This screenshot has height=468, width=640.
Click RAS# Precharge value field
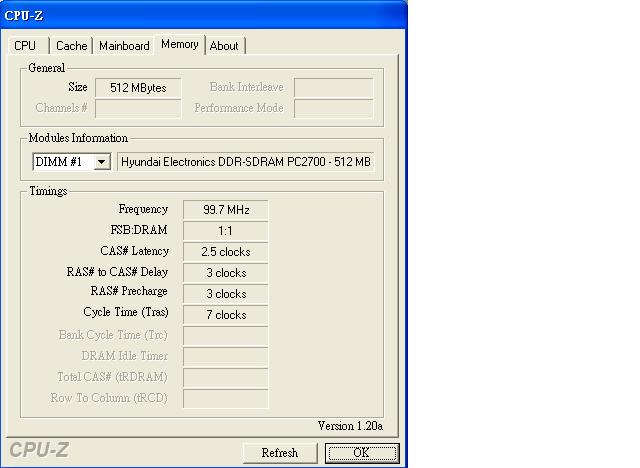click(226, 294)
